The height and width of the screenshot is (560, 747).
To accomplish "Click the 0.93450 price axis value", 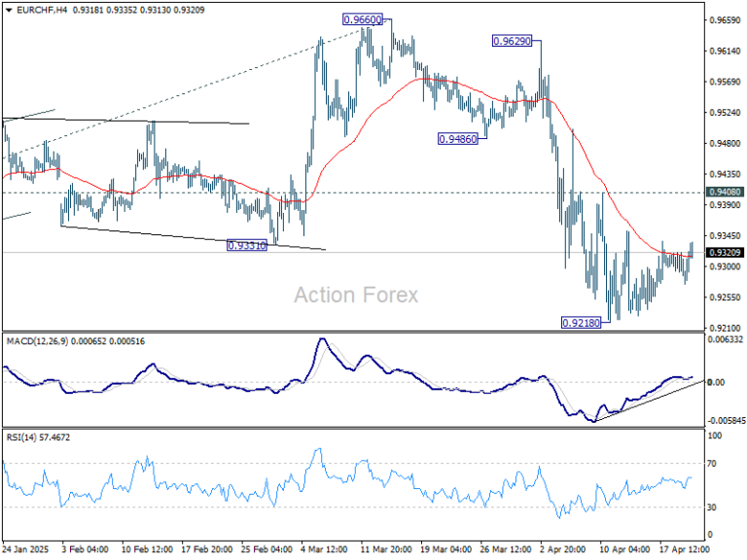I will pos(725,235).
